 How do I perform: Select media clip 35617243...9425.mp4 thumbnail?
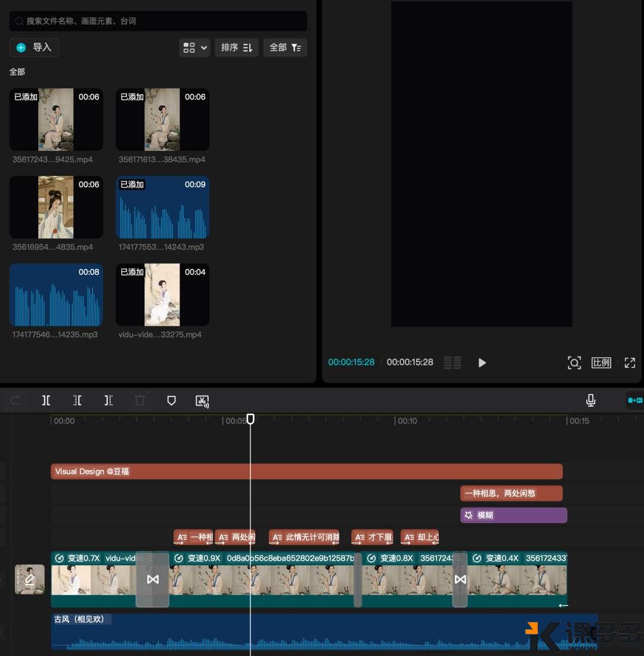click(x=56, y=119)
